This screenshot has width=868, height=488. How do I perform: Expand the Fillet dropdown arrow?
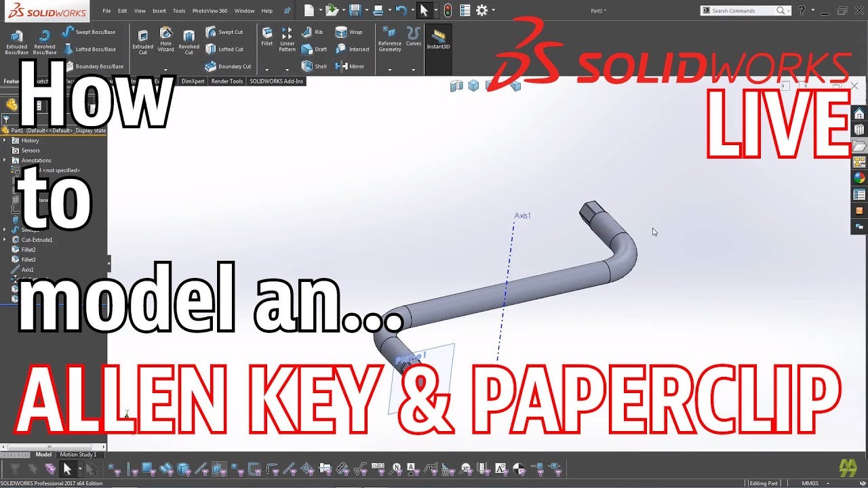coord(267,69)
